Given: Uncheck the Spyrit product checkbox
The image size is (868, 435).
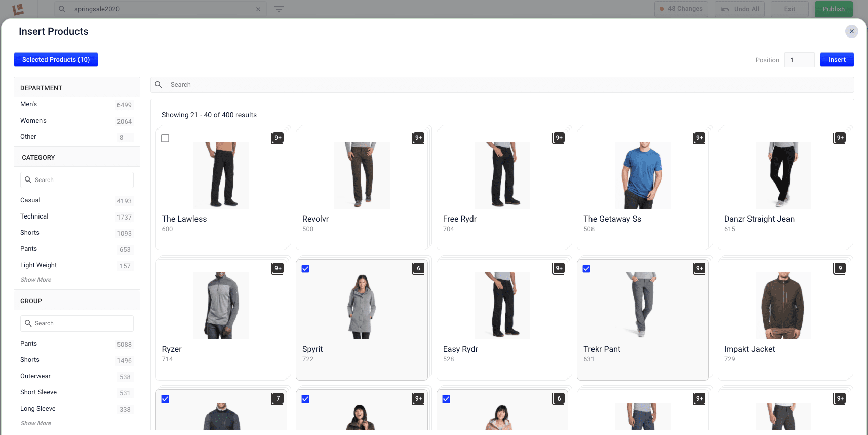Looking at the screenshot, I should [x=305, y=269].
